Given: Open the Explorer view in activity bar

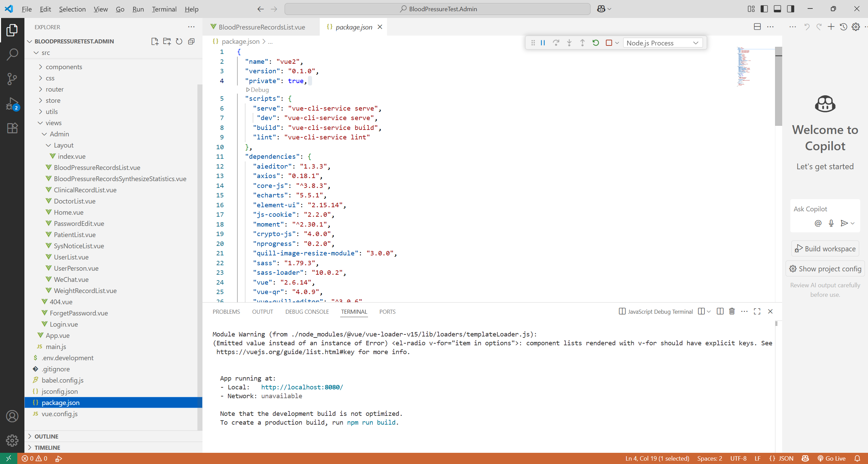Looking at the screenshot, I should [x=12, y=30].
